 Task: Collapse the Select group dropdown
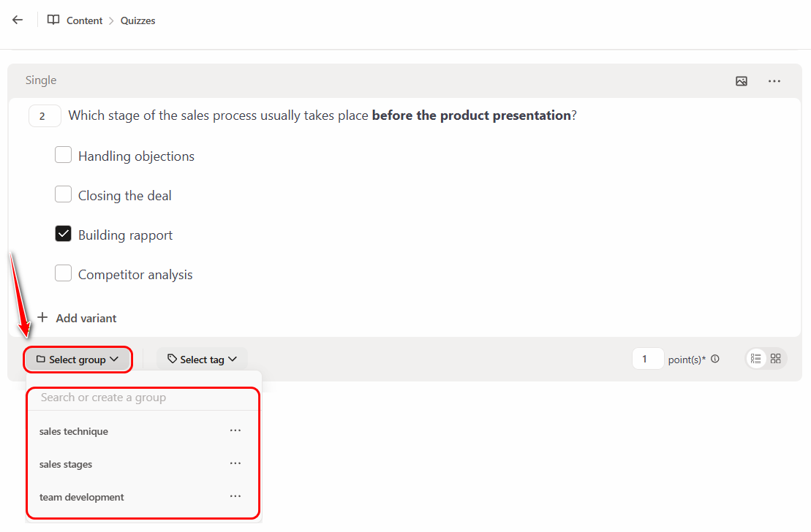point(78,360)
